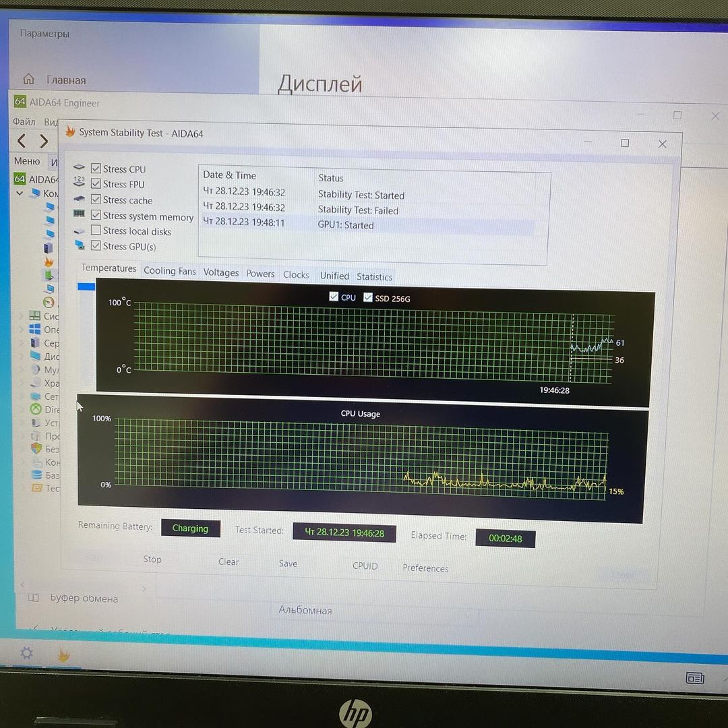Expand the Сет tree node arrow

point(22,396)
